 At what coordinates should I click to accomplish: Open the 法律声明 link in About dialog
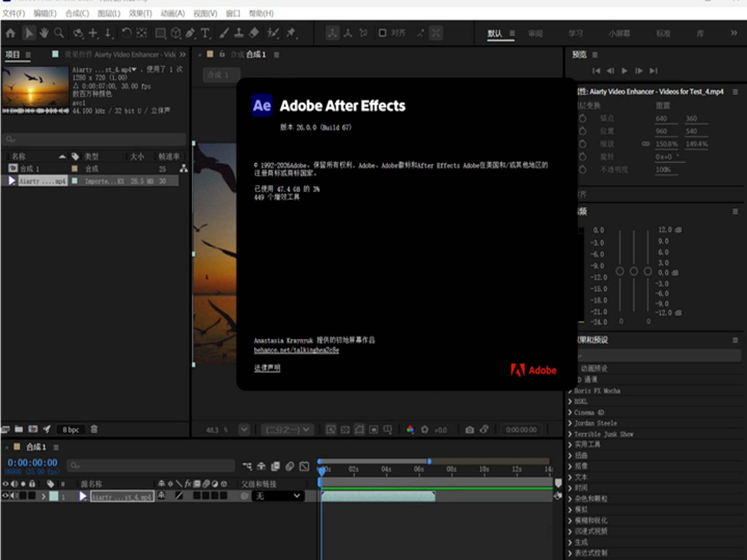267,368
